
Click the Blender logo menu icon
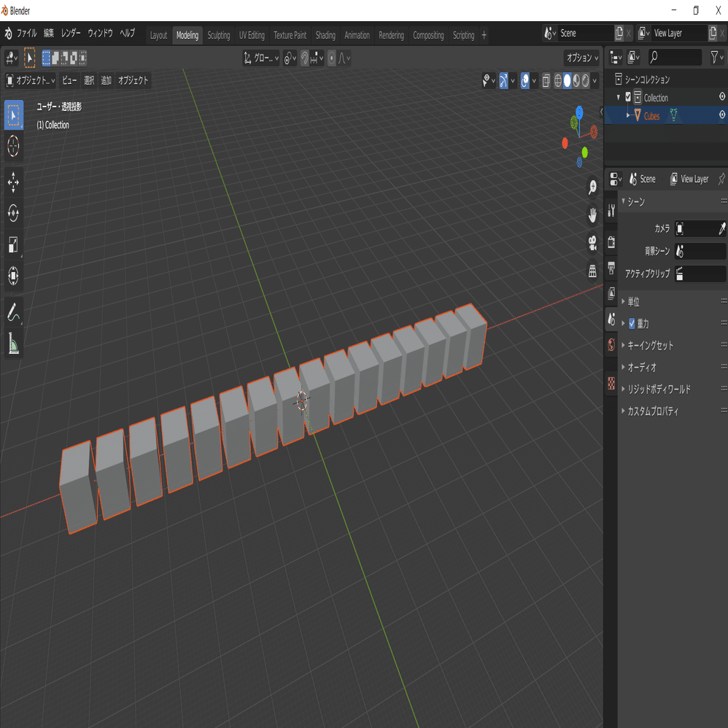coord(8,34)
